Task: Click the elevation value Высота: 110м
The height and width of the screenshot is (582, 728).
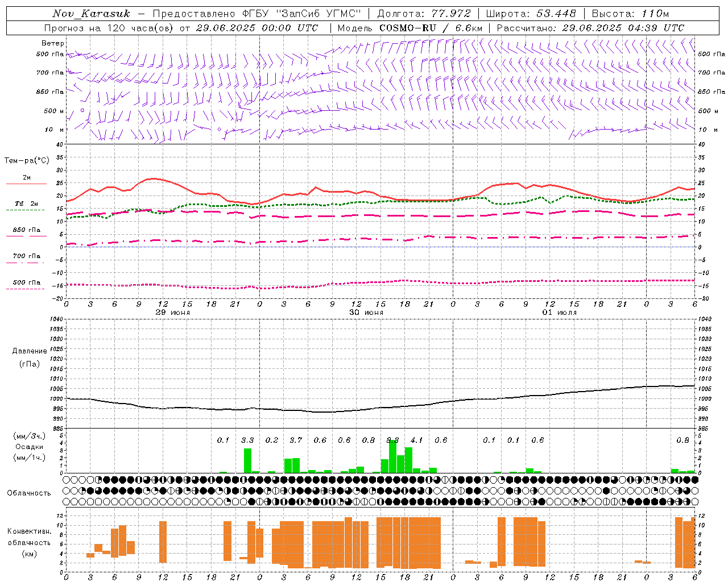Action: pyautogui.click(x=630, y=14)
